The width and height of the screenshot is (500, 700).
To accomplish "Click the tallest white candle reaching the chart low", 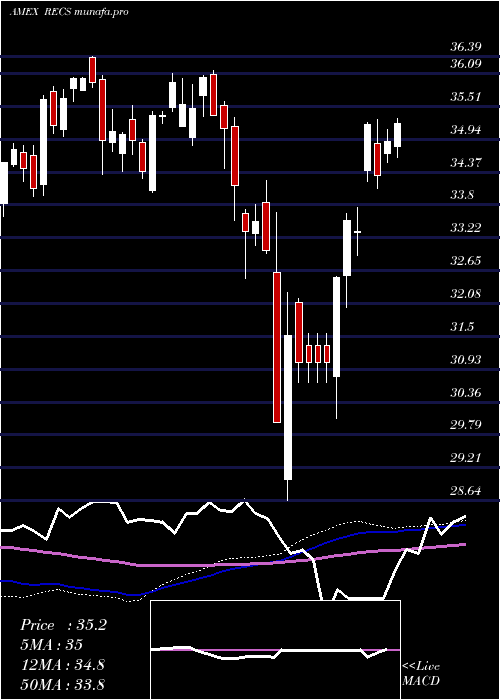I will click(288, 407).
